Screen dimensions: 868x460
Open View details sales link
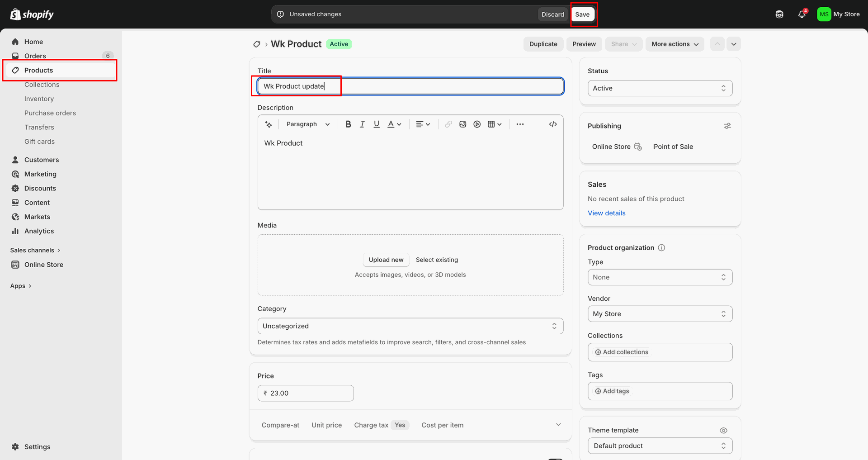tap(607, 213)
